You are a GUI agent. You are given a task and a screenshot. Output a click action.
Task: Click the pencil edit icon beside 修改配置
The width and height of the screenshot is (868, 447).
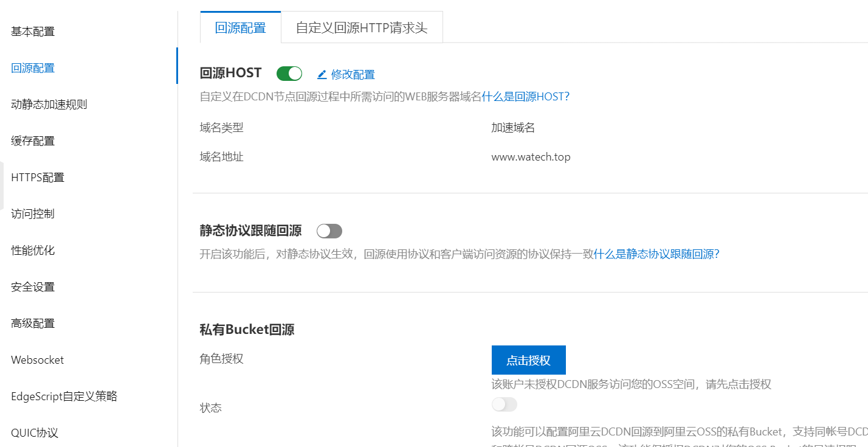point(322,74)
